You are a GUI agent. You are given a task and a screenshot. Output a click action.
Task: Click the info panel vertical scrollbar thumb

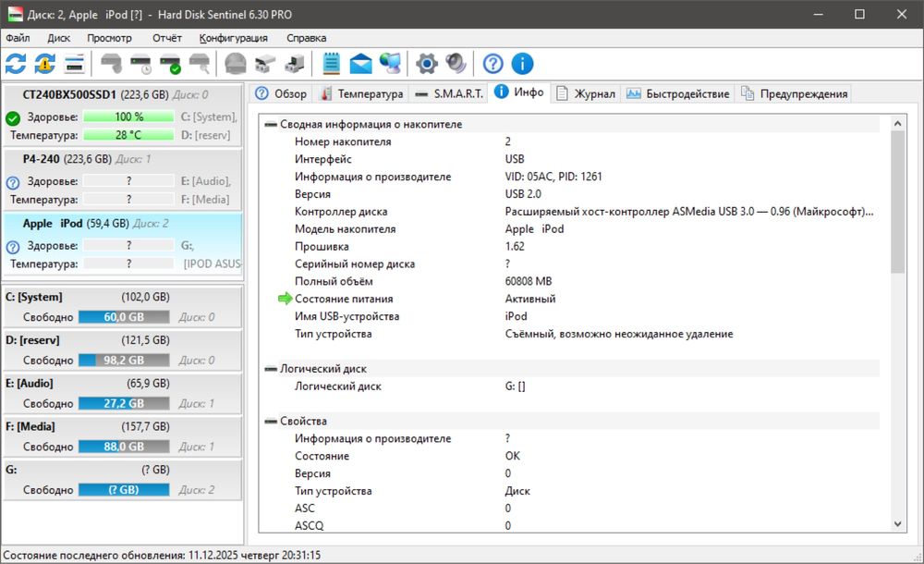click(x=897, y=202)
